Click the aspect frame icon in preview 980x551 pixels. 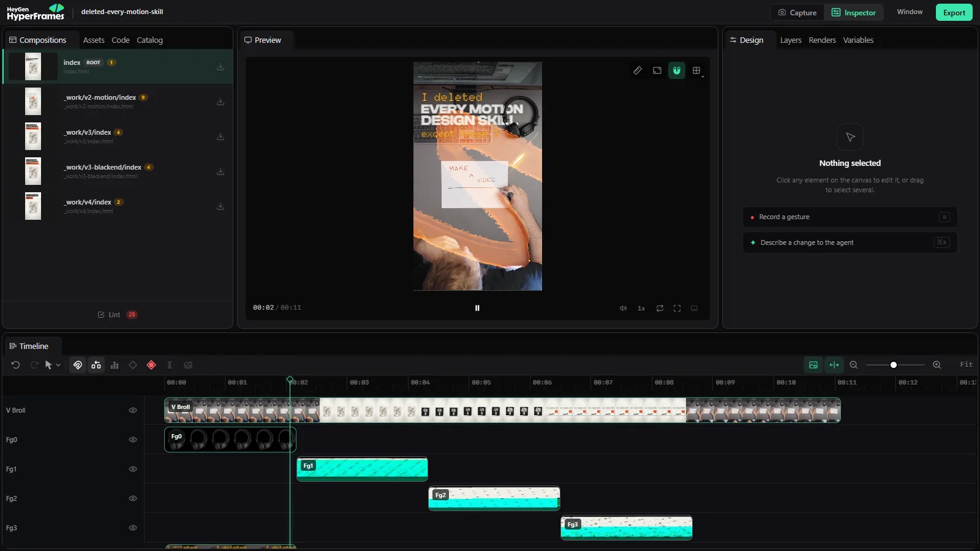point(657,70)
